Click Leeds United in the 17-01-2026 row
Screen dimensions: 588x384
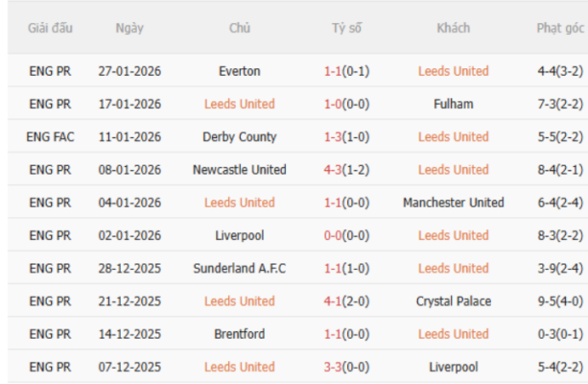(x=239, y=104)
